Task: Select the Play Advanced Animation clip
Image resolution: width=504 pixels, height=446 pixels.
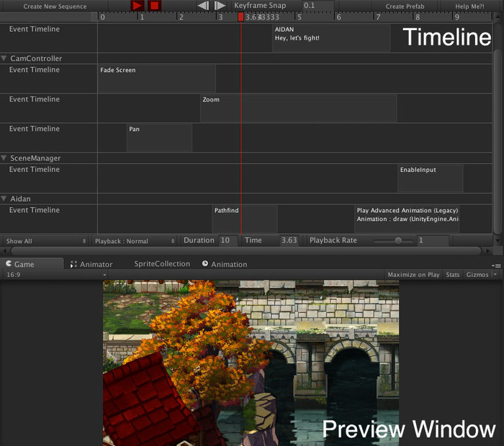Action: pyautogui.click(x=407, y=219)
